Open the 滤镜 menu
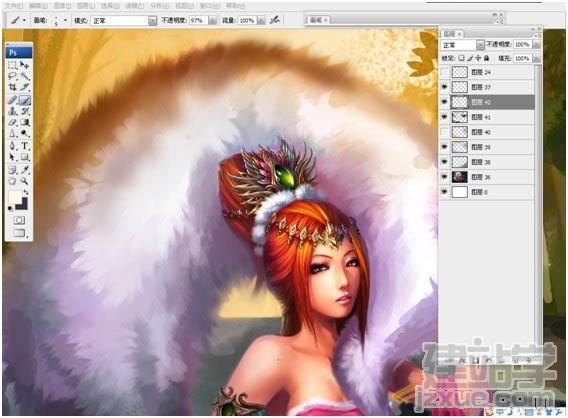The height and width of the screenshot is (418, 568). [x=134, y=6]
